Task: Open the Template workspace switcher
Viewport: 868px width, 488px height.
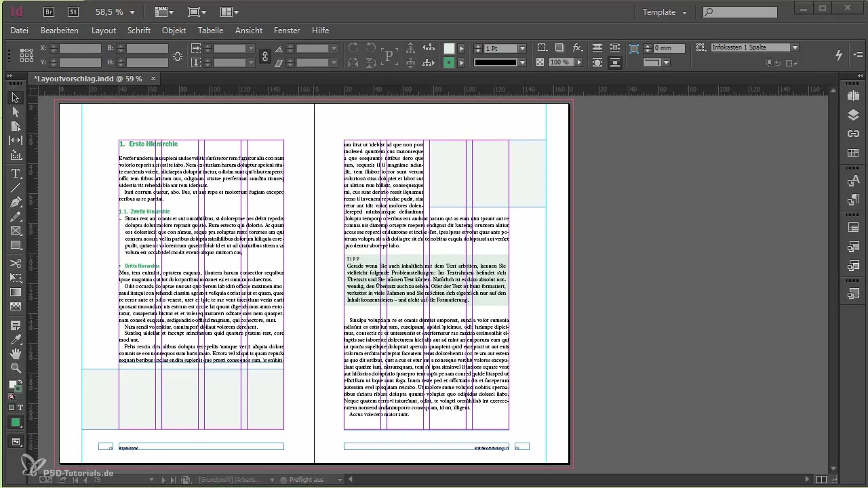Action: (x=665, y=12)
